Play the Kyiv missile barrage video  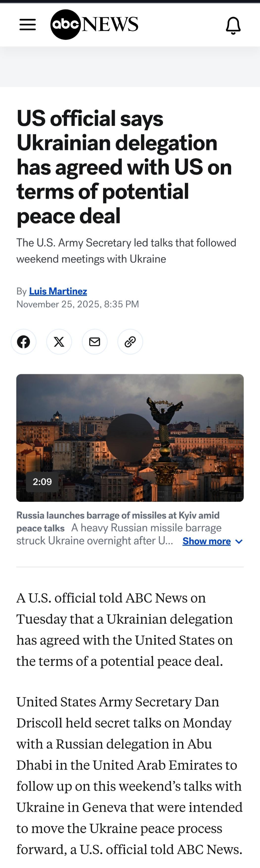[x=130, y=437]
